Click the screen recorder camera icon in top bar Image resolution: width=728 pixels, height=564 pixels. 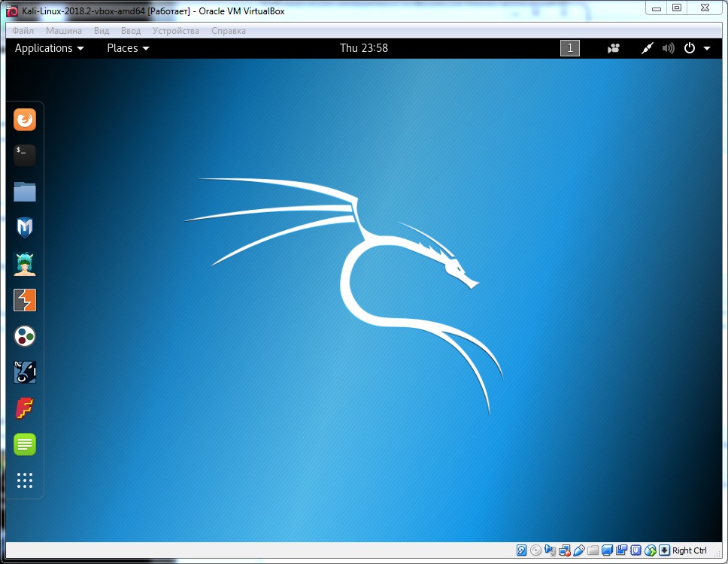614,48
